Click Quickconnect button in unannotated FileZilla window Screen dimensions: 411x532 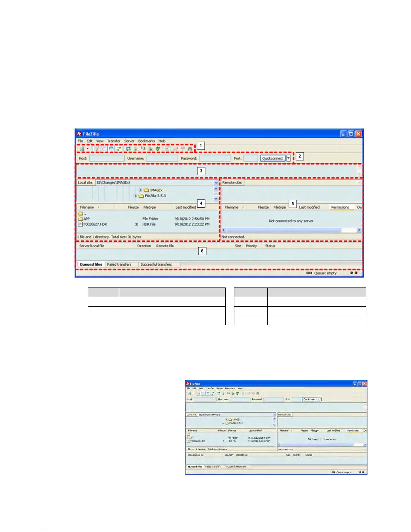[310, 399]
